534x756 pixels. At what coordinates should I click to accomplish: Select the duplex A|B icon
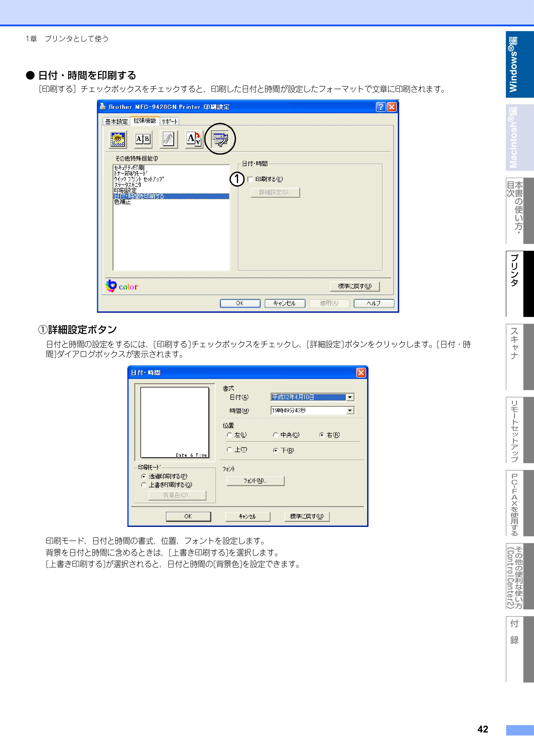(x=143, y=139)
